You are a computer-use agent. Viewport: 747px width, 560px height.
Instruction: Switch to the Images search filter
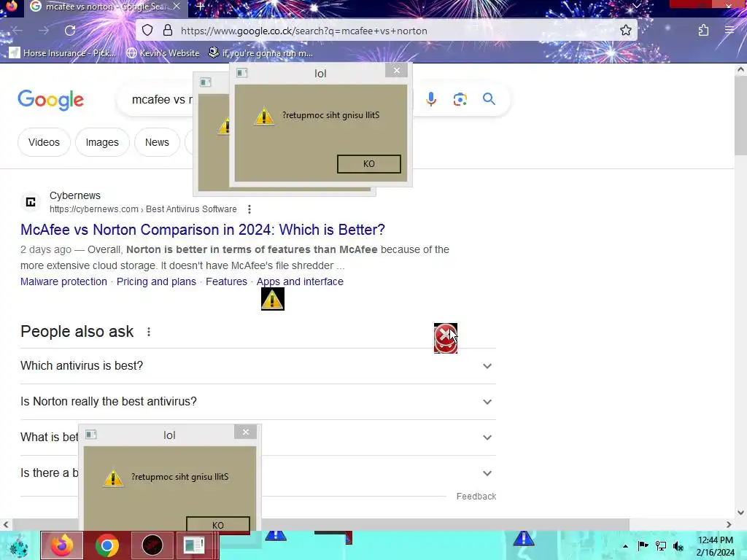click(102, 142)
